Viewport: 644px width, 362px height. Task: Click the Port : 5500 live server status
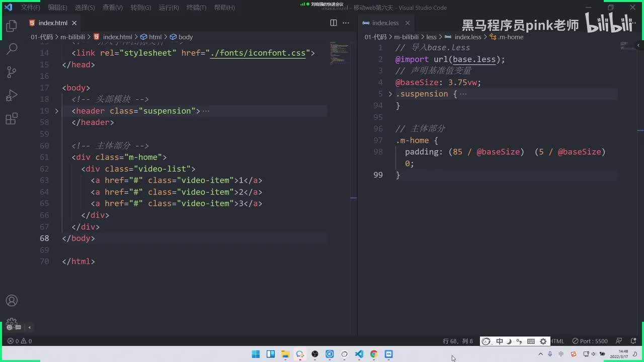pyautogui.click(x=590, y=341)
